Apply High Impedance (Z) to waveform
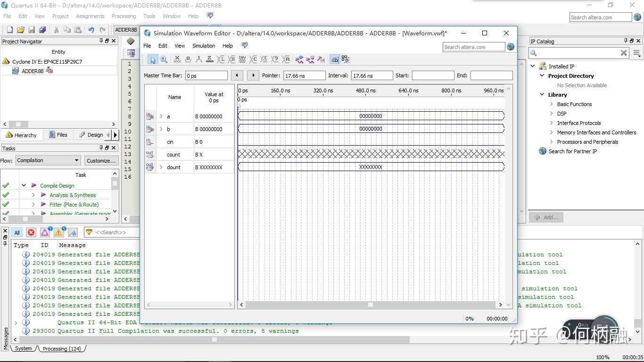644x362 pixels. pyautogui.click(x=210, y=59)
